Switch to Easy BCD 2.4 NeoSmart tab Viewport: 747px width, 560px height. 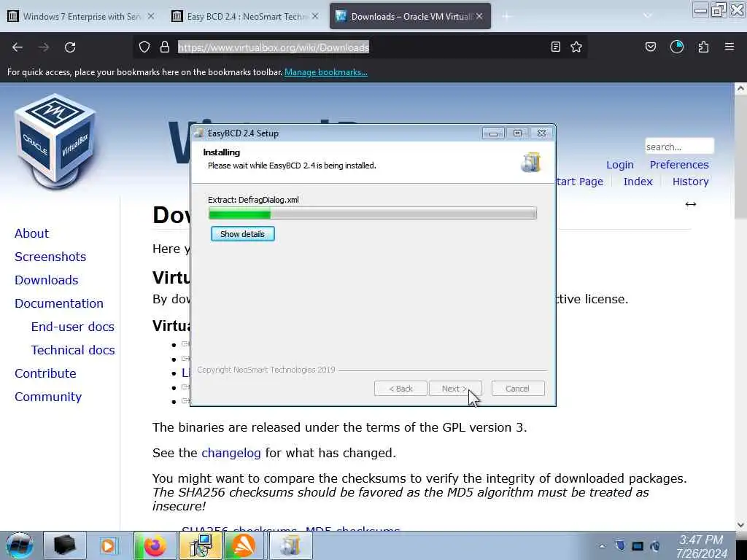coord(245,16)
